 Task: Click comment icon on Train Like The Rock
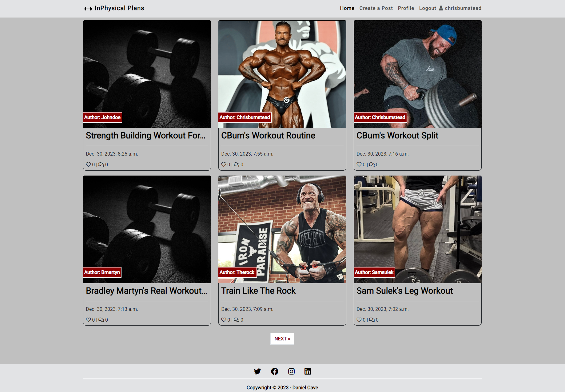(237, 320)
